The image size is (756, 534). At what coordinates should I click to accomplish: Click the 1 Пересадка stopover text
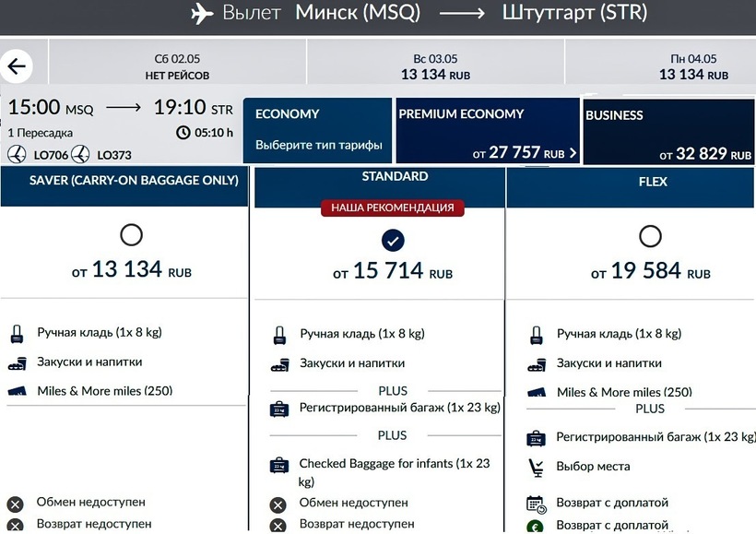(41, 133)
